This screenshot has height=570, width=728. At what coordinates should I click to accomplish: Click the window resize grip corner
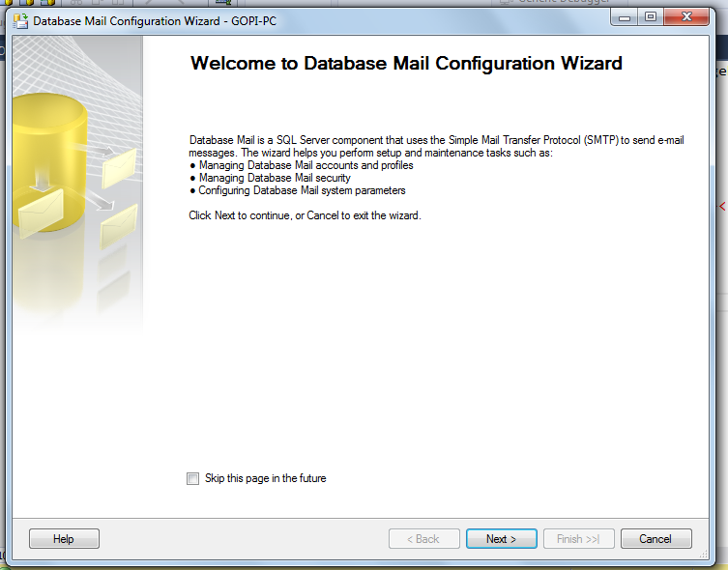click(x=704, y=555)
